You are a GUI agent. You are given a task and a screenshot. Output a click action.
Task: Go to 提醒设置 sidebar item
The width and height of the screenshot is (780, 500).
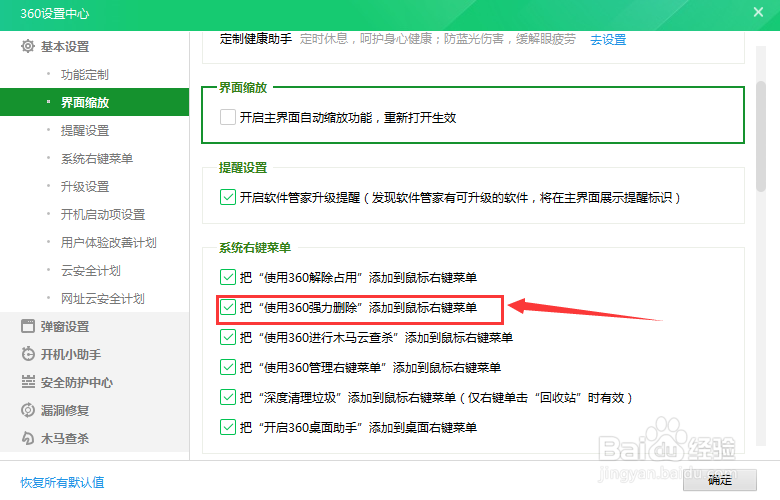point(85,131)
